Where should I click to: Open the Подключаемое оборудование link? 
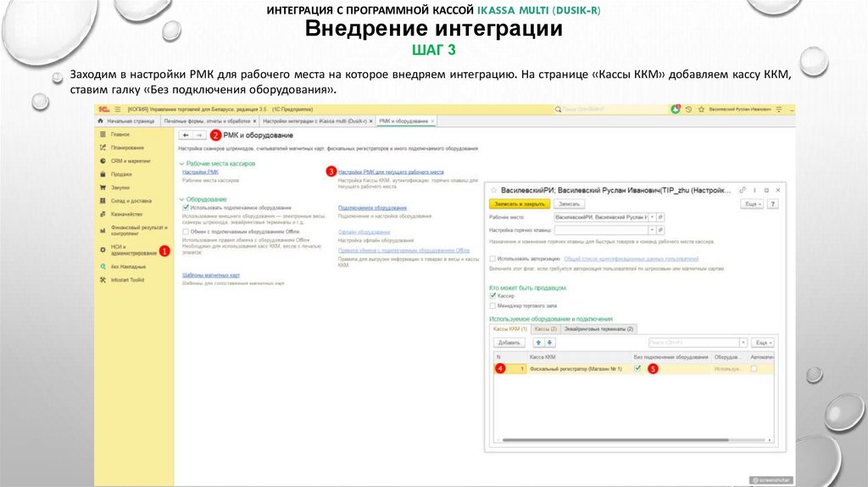coord(373,208)
